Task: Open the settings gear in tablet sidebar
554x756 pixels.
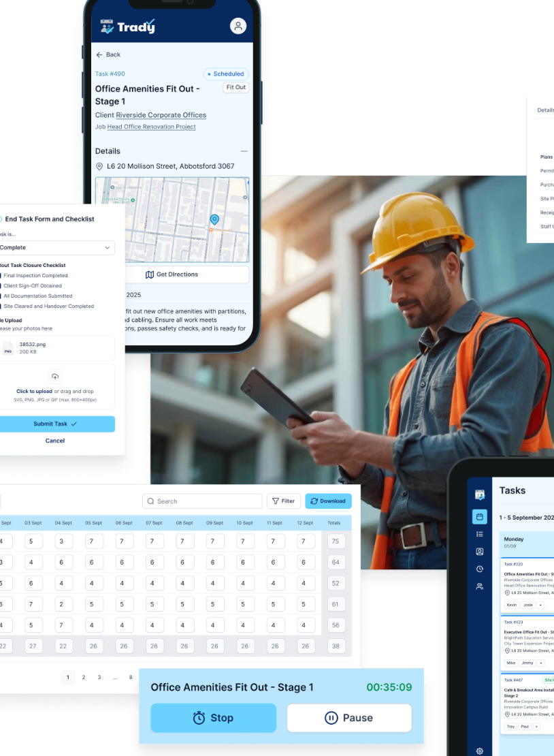Action: pyautogui.click(x=479, y=751)
